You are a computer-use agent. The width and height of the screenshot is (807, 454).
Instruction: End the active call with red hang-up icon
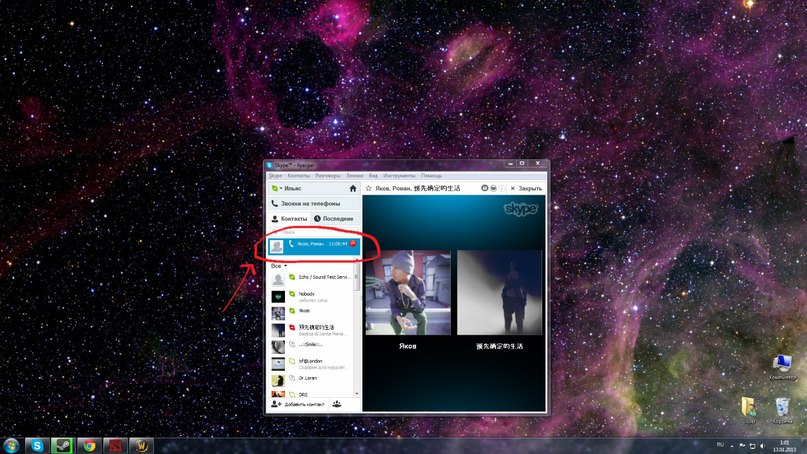coord(353,243)
